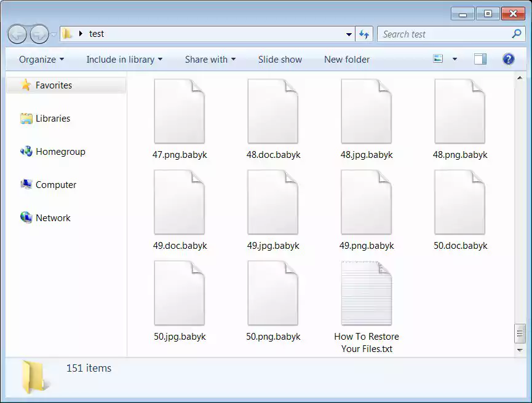Expand the breadcrumb arrow before test
The height and width of the screenshot is (403, 532).
[x=81, y=34]
